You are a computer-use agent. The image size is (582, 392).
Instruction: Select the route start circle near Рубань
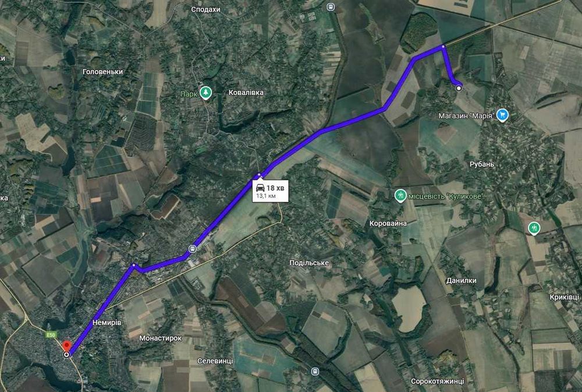(459, 88)
